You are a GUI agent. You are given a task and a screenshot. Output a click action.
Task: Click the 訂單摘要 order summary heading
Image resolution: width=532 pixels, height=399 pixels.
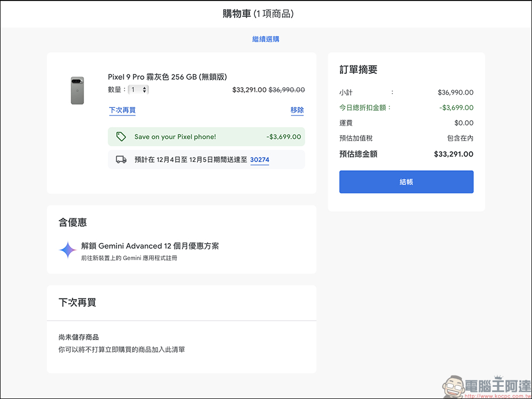[358, 70]
